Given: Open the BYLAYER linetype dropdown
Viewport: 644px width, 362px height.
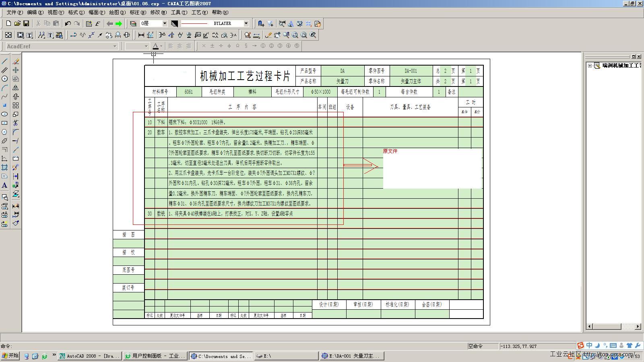Looking at the screenshot, I should [x=246, y=23].
